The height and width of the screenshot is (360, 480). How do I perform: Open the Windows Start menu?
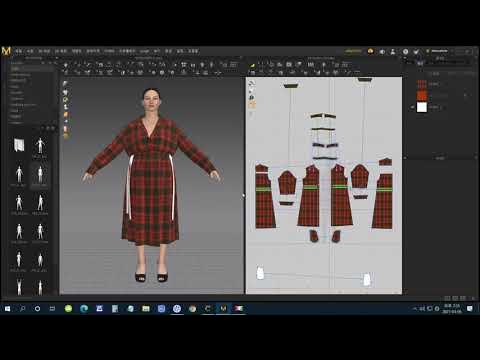coord(7,309)
